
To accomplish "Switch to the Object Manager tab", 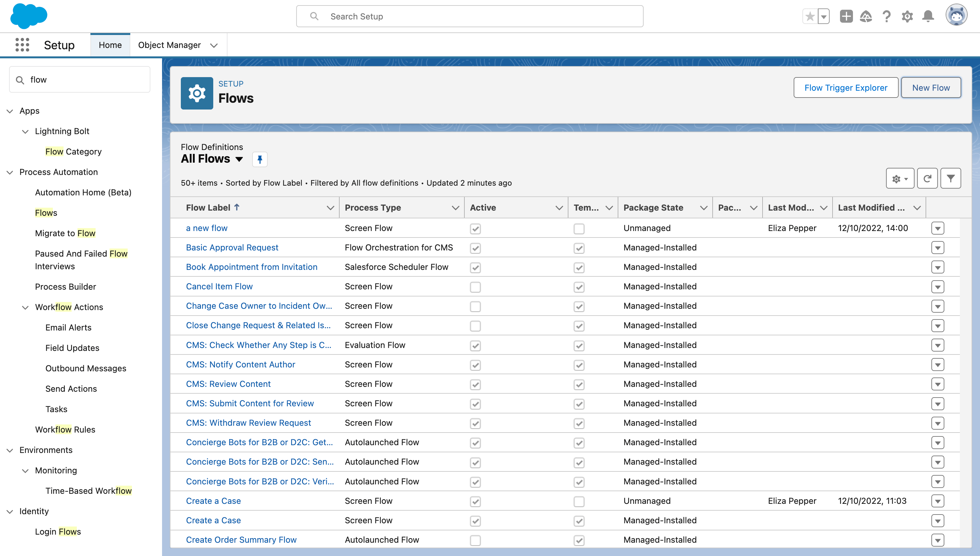I will [169, 45].
